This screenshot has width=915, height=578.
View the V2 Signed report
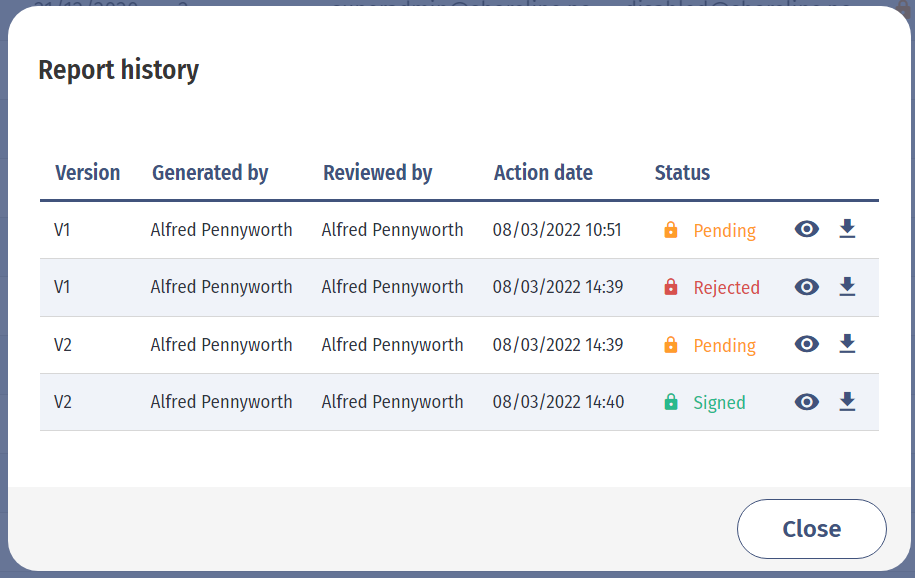807,402
